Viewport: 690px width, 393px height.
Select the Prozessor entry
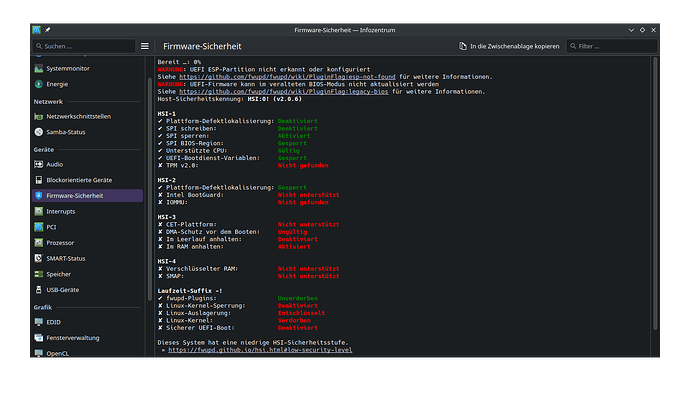pos(87,242)
